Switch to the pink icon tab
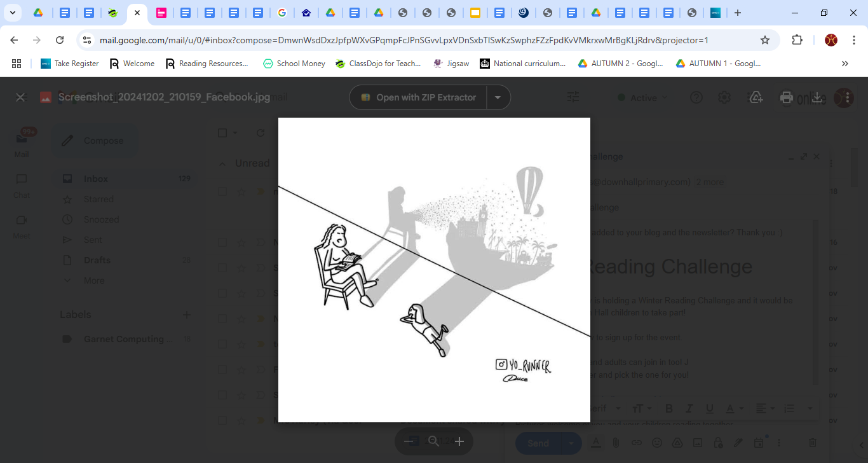 [161, 13]
